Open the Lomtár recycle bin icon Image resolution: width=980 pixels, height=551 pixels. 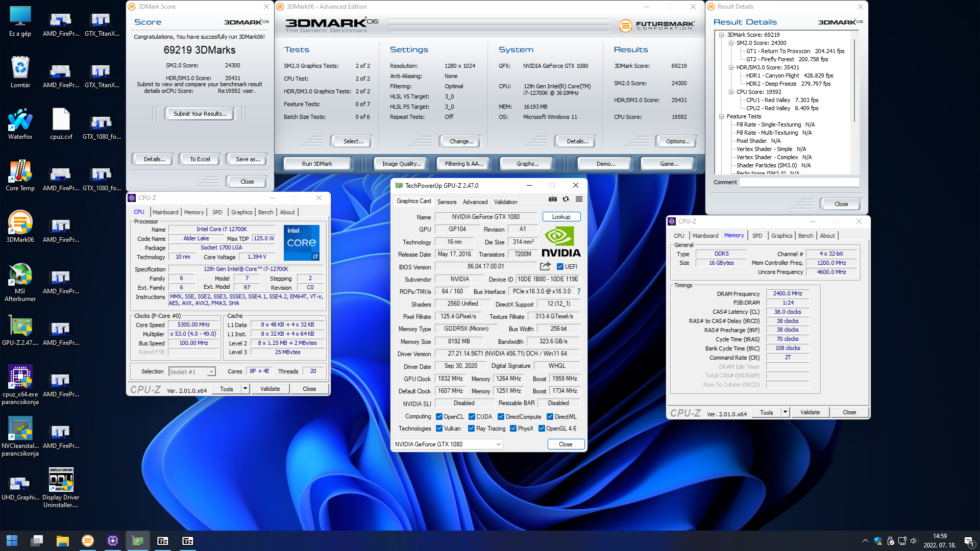pos(20,72)
